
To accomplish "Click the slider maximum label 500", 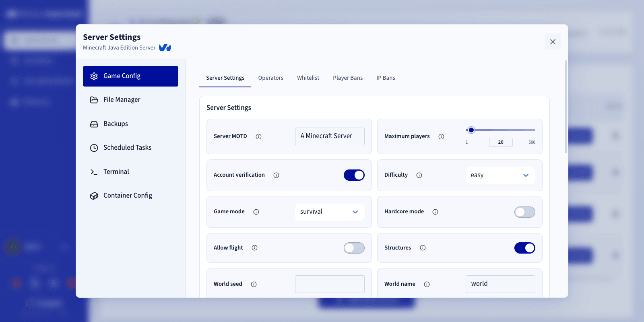I will [532, 142].
